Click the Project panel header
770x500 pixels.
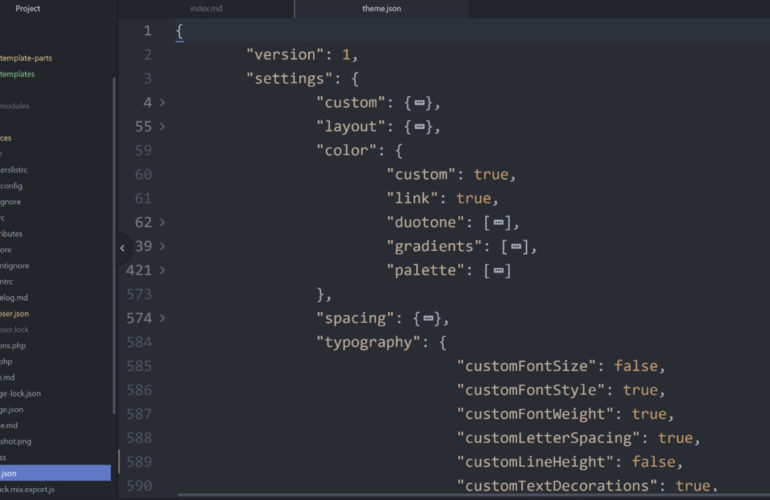28,8
